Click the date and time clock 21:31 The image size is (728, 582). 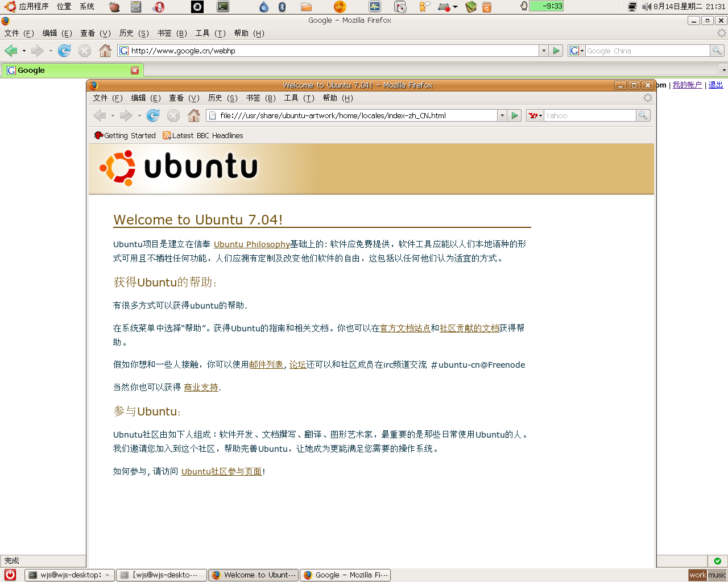tap(689, 6)
